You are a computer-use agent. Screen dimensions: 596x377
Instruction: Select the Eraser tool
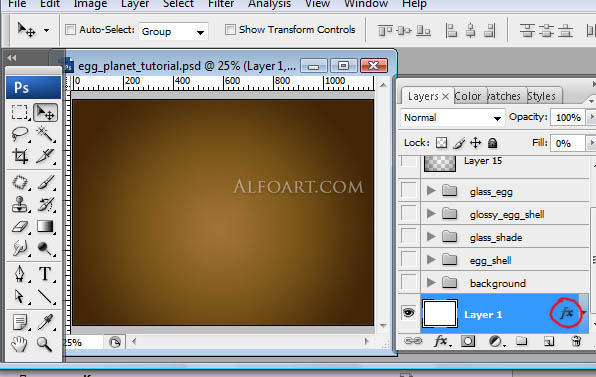click(x=20, y=227)
